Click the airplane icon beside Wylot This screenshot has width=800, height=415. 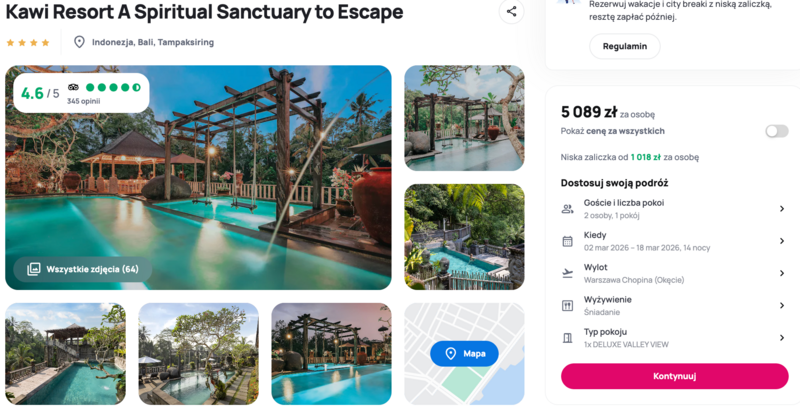[x=568, y=273]
